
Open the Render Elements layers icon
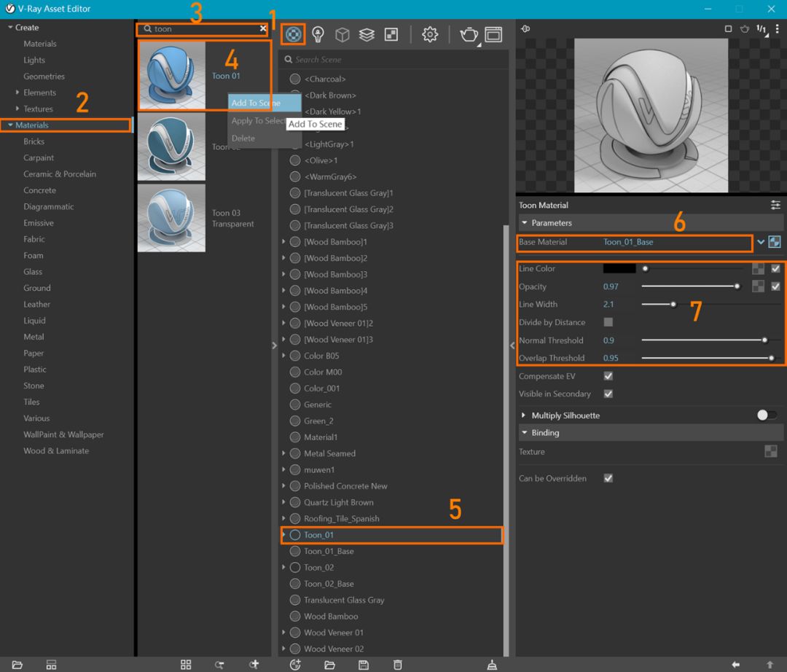click(367, 34)
